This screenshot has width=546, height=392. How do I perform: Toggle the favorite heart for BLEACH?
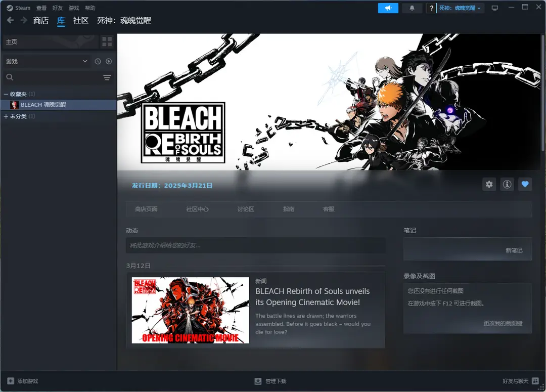[525, 184]
